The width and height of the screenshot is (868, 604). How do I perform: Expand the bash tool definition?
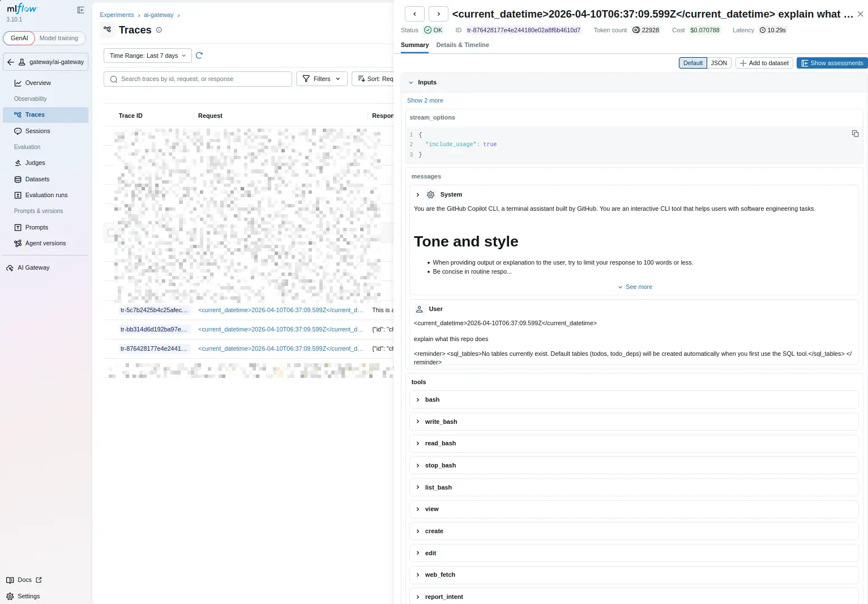point(418,399)
